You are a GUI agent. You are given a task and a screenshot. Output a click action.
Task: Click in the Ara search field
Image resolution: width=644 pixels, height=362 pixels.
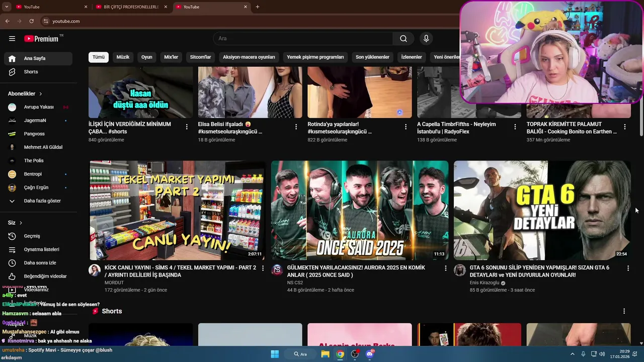click(303, 39)
